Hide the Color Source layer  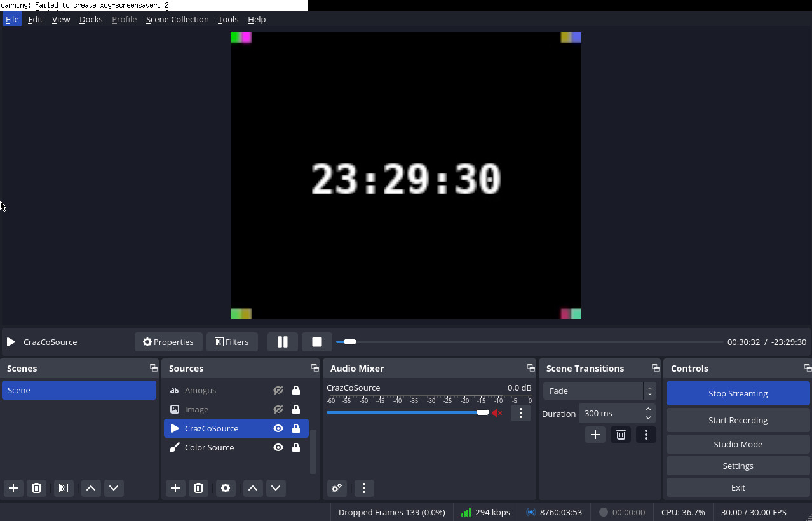click(278, 447)
